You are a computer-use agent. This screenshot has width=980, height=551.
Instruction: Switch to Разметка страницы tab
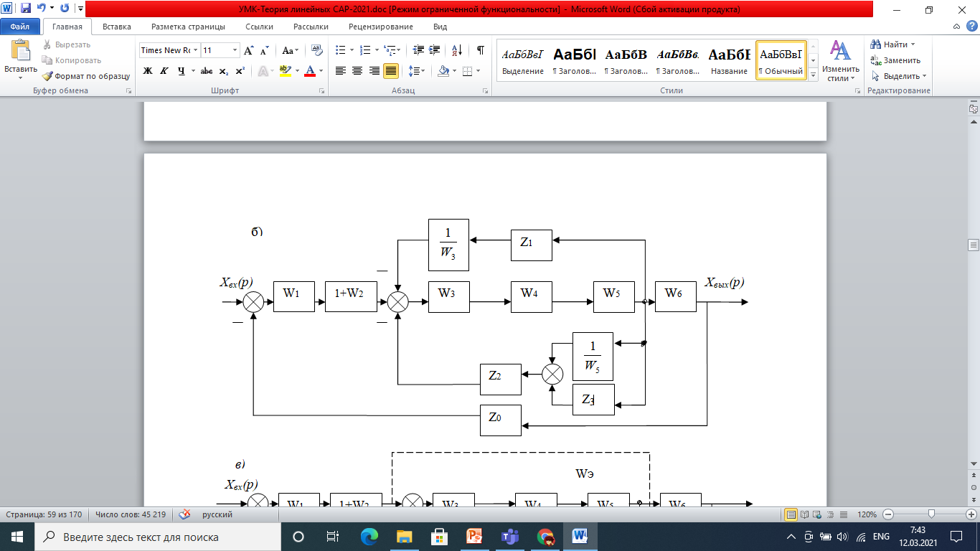pos(188,27)
